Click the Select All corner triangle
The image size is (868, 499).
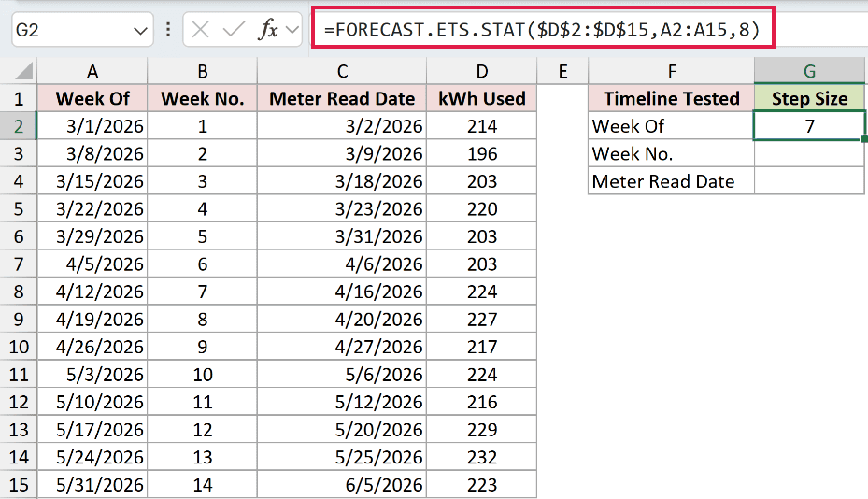[23, 71]
